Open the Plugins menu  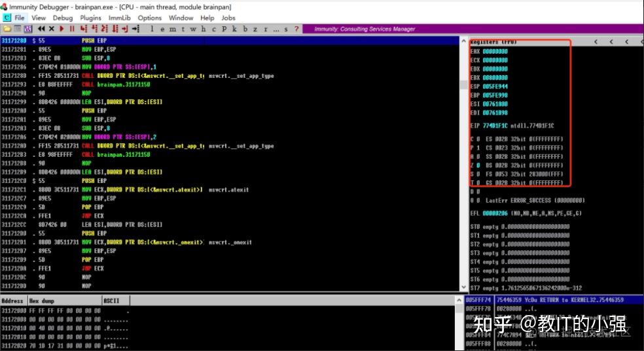point(90,18)
